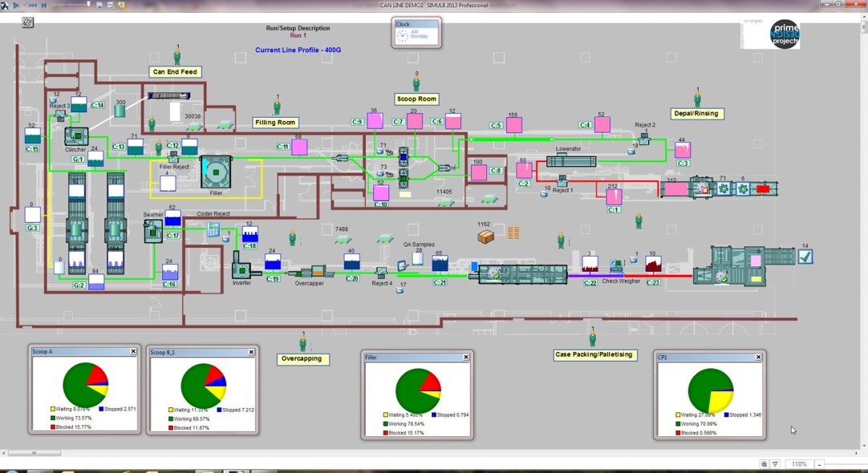Click the Lowerator conveyor icon
Image resolution: width=868 pixels, height=473 pixels.
point(571,160)
